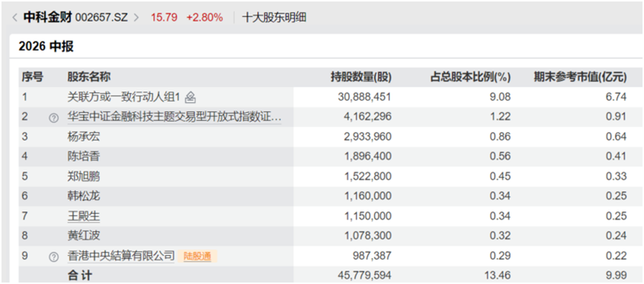Click the change percentage +2.80%
The image size is (644, 284).
coord(205,18)
